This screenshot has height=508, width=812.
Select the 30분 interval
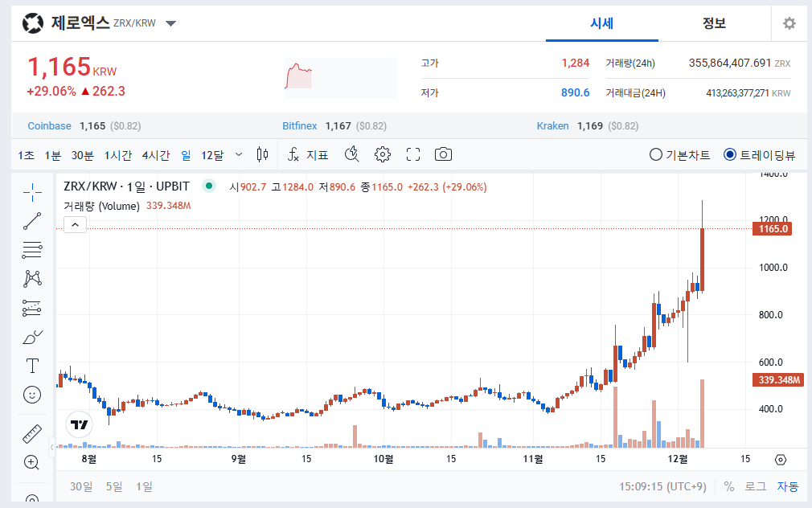click(82, 155)
